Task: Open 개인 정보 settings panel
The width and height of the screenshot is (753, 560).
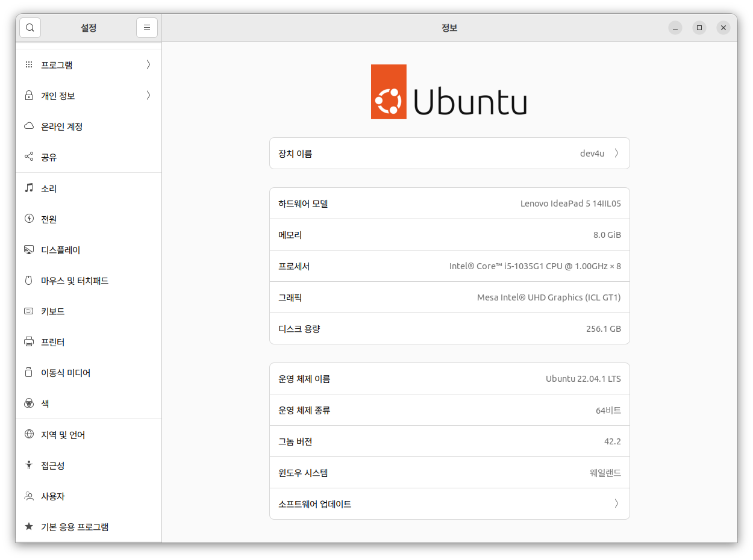Action: [x=89, y=96]
